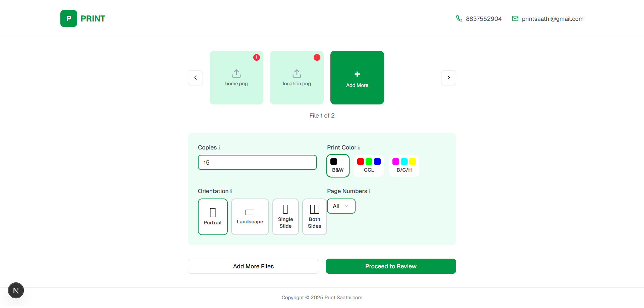Open the round N dev tools badge
The width and height of the screenshot is (644, 308).
(x=16, y=291)
